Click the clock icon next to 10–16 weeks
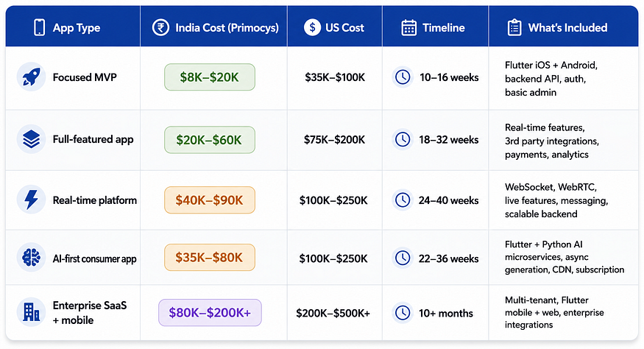Viewport: 644px width, 349px height. (x=403, y=77)
